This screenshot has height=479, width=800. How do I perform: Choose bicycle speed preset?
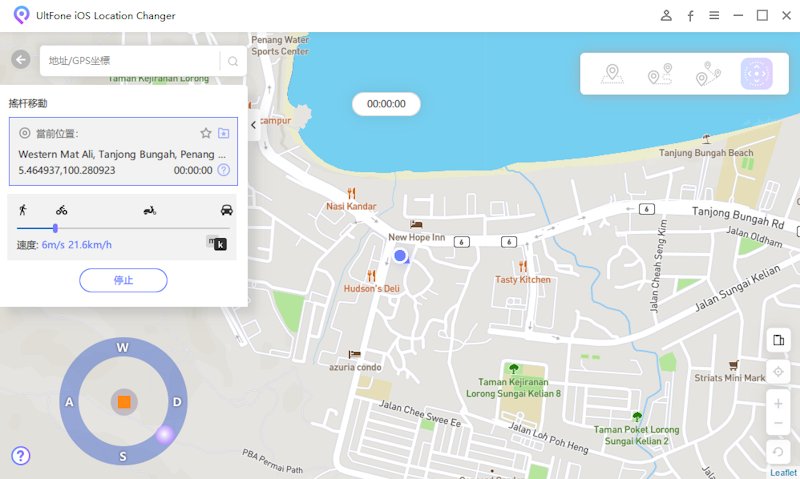(x=62, y=210)
